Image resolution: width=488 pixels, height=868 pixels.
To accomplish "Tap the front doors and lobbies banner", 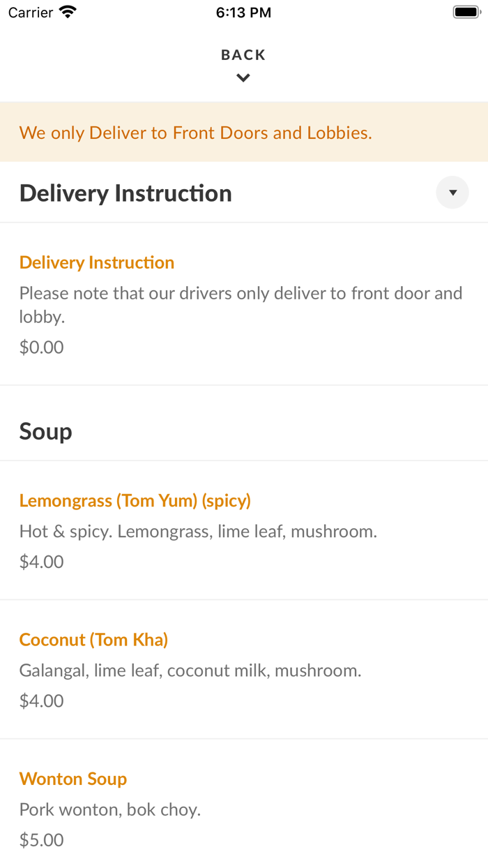I will [196, 133].
